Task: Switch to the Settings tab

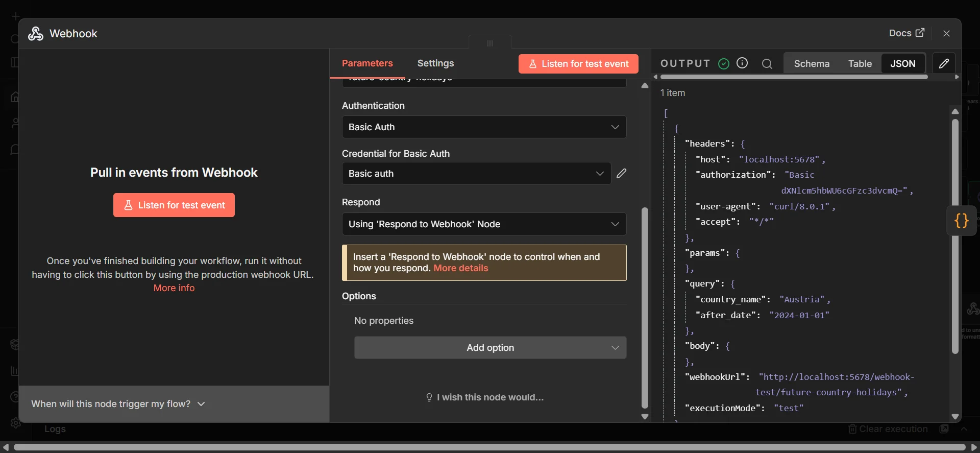Action: tap(435, 63)
